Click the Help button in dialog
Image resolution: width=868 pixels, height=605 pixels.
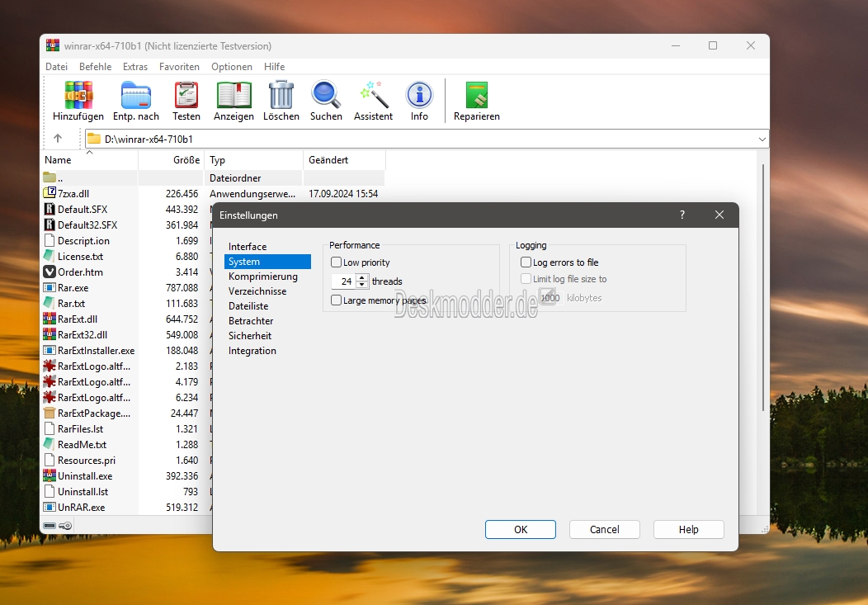[689, 529]
